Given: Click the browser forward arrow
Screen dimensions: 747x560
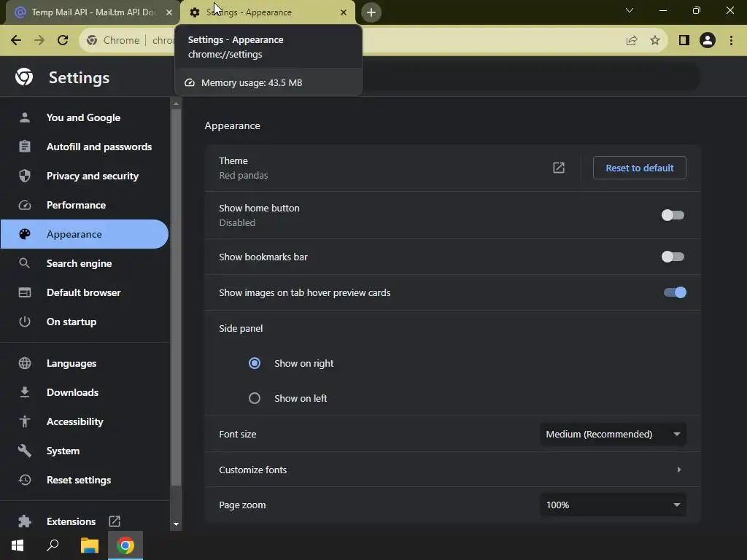Looking at the screenshot, I should [x=39, y=40].
